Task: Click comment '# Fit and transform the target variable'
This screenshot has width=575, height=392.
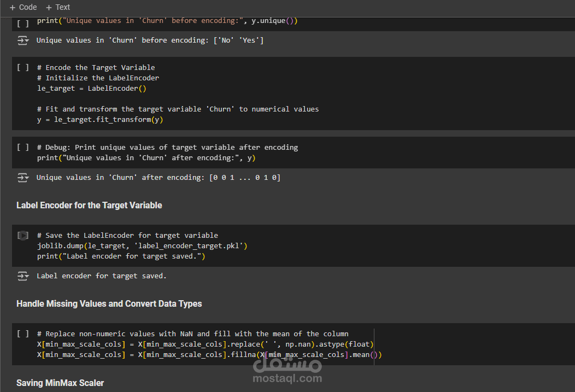Action: (178, 109)
